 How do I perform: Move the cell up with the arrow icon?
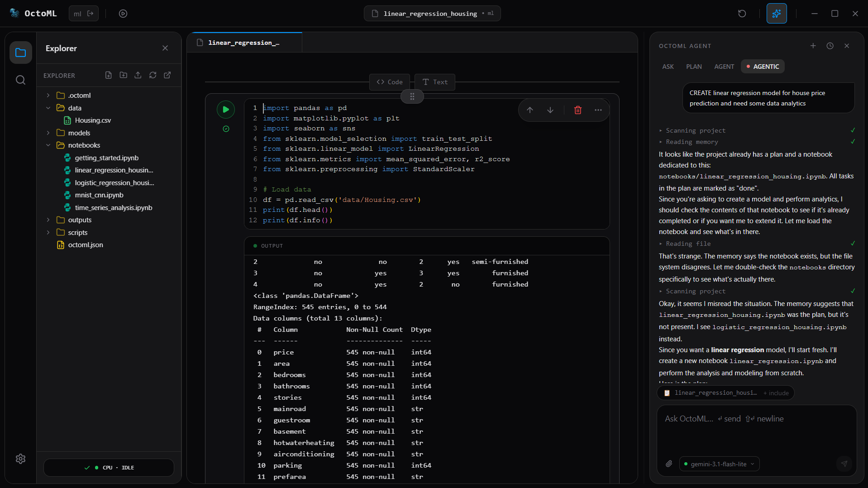(x=530, y=110)
